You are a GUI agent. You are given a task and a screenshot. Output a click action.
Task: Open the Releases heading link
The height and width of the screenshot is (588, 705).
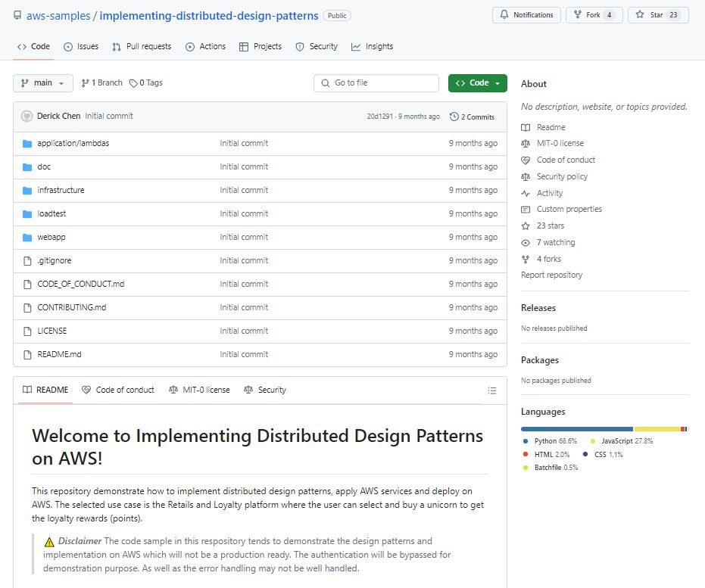(x=538, y=308)
